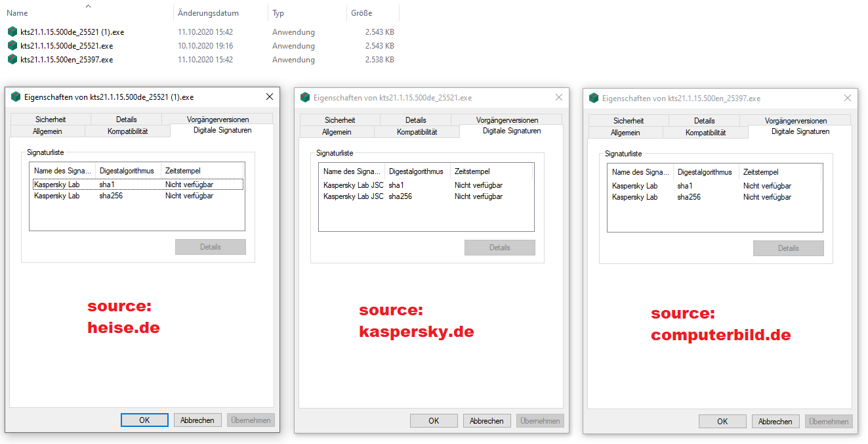The width and height of the screenshot is (868, 444).
Task: Select file kts21.1.15.500de_25521.exe in list
Action: coord(66,45)
